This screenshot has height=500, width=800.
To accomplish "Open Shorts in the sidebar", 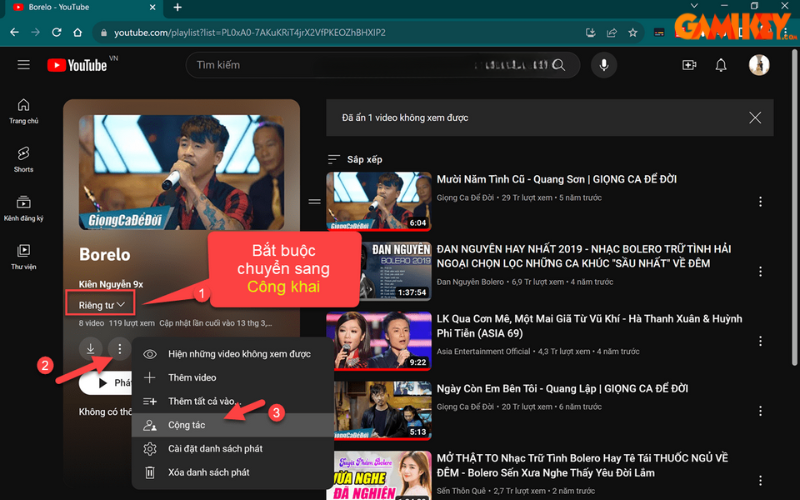I will [23, 160].
